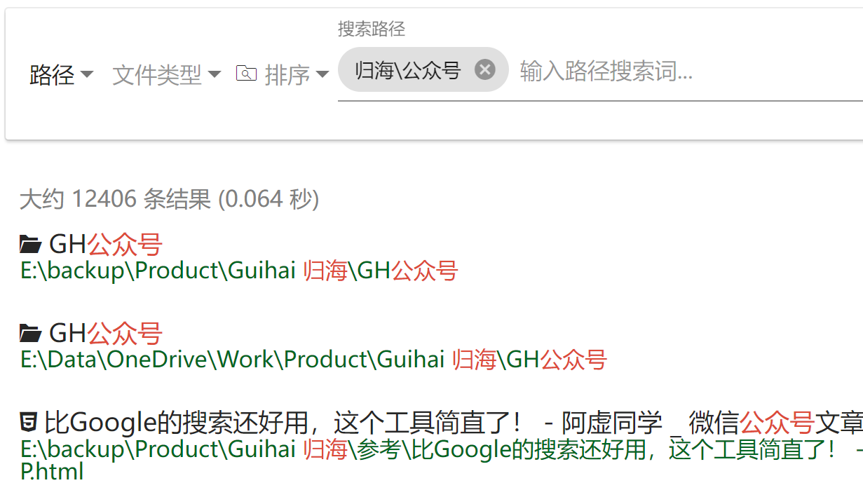Expand the 文件类型 dropdown
863x504 pixels.
click(x=167, y=74)
